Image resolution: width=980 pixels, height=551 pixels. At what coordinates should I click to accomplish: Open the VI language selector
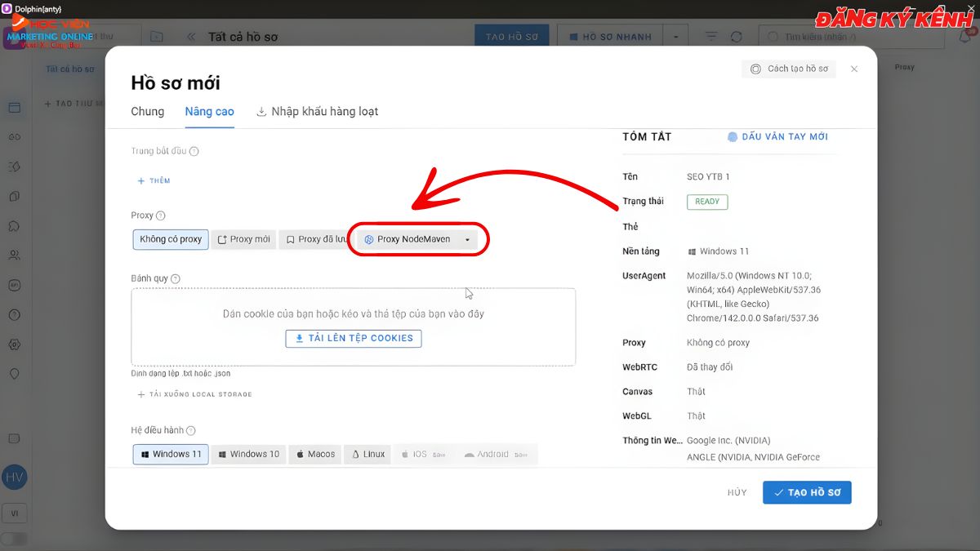click(x=14, y=513)
